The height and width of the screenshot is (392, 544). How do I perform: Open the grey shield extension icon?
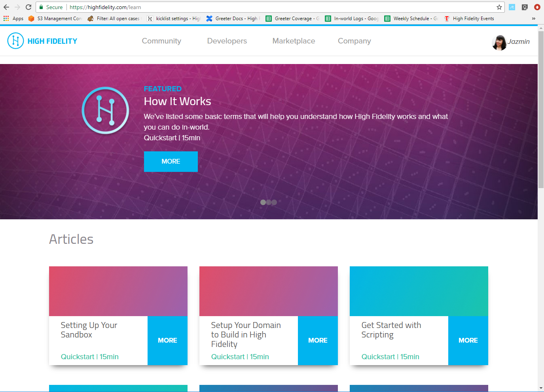(525, 7)
